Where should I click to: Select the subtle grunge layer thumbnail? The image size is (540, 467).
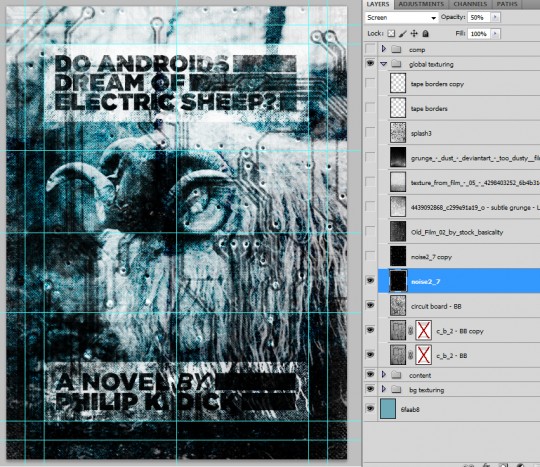(x=398, y=207)
